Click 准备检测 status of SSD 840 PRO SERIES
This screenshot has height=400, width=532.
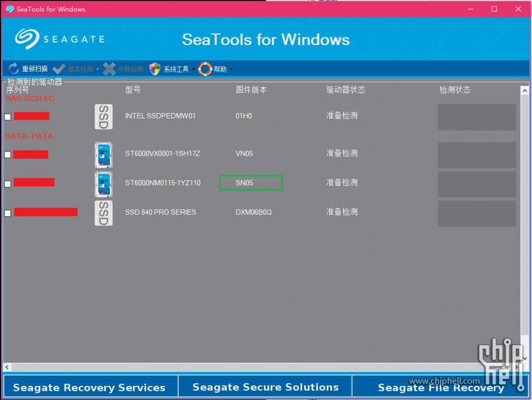click(342, 212)
